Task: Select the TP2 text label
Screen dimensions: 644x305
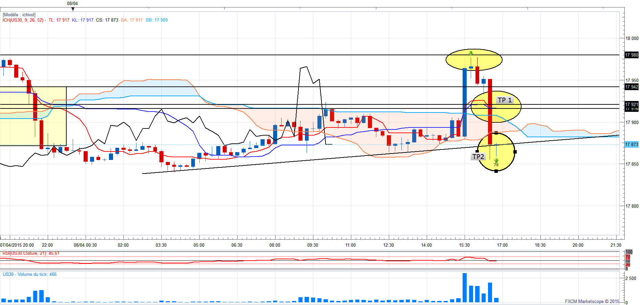Action: [479, 157]
